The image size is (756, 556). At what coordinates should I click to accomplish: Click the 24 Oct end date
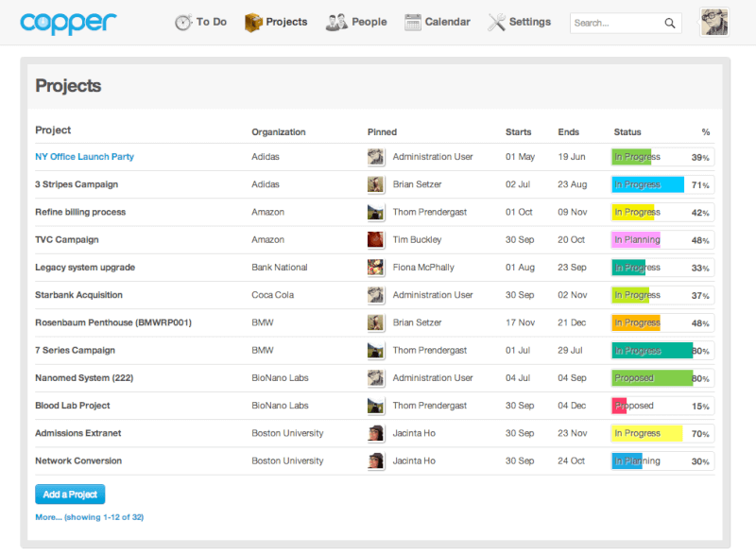(572, 460)
